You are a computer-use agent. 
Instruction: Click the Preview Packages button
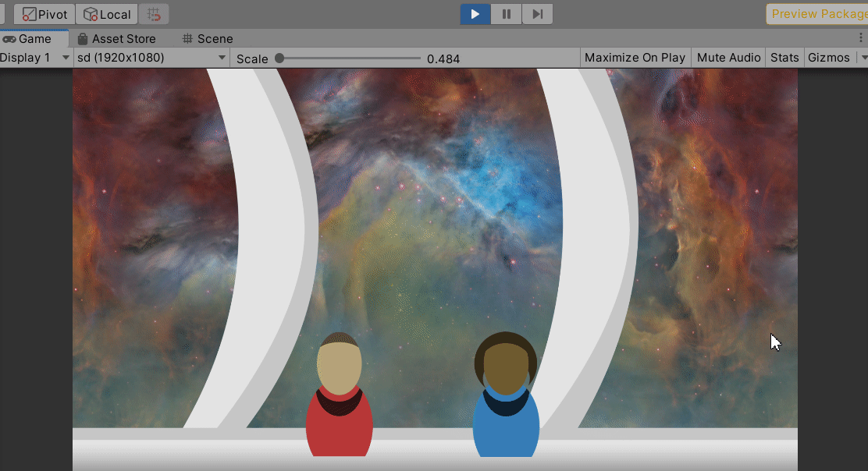(816, 14)
